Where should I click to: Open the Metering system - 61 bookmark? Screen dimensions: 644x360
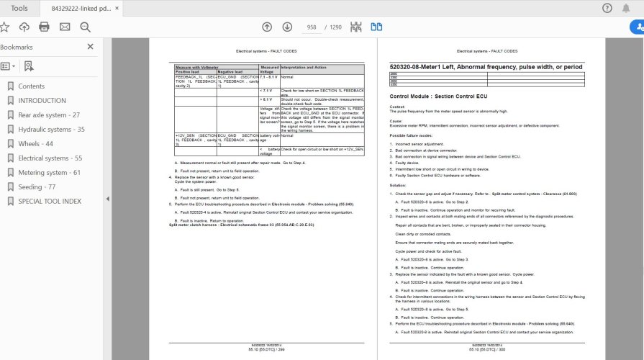49,172
